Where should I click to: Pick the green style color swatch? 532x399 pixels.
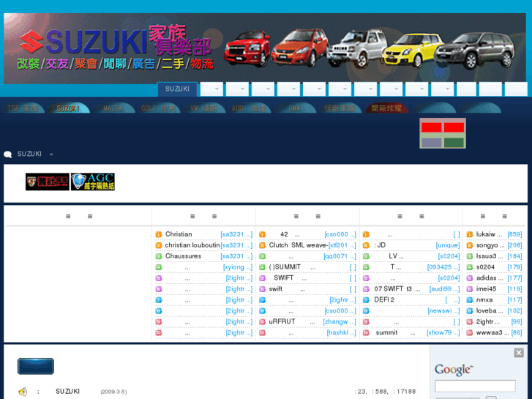pos(454,142)
